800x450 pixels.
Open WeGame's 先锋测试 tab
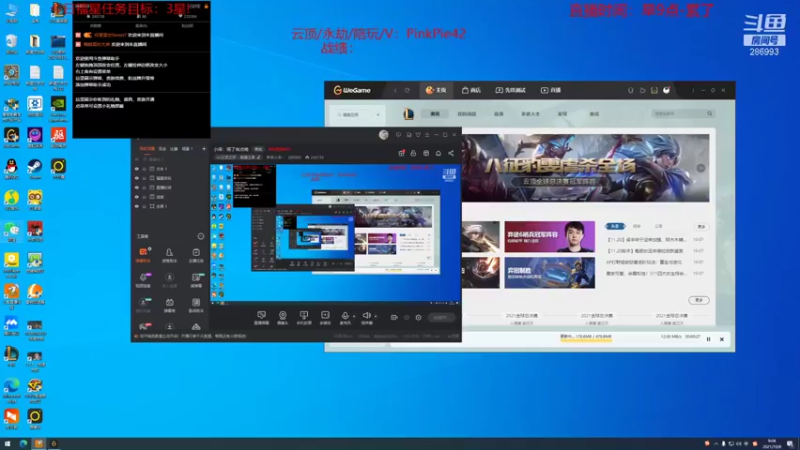click(x=510, y=90)
